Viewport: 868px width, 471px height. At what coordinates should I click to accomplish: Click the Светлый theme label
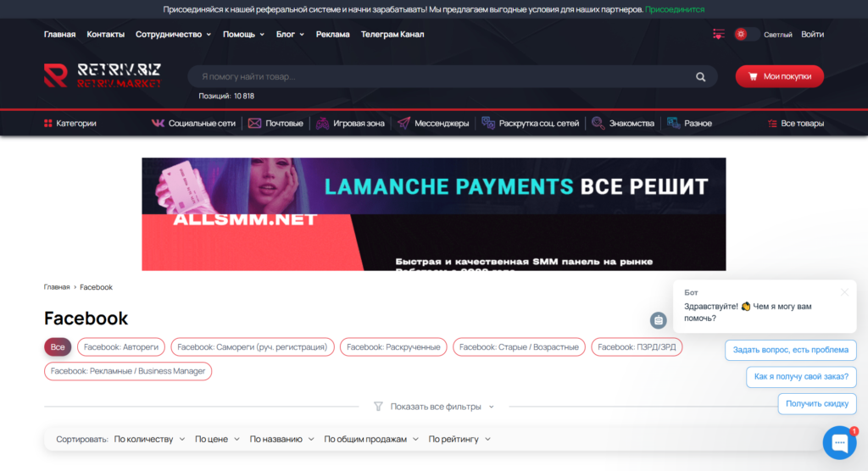[x=778, y=35]
